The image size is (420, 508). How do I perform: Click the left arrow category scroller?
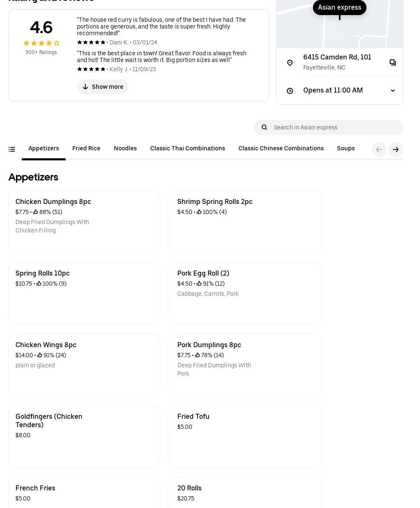(x=379, y=150)
